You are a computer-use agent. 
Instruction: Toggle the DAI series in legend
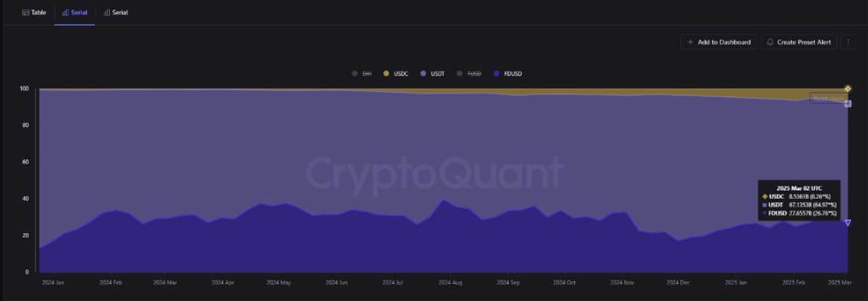click(x=362, y=74)
